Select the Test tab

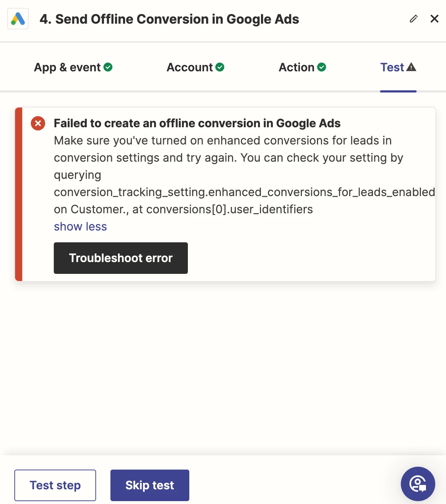392,67
